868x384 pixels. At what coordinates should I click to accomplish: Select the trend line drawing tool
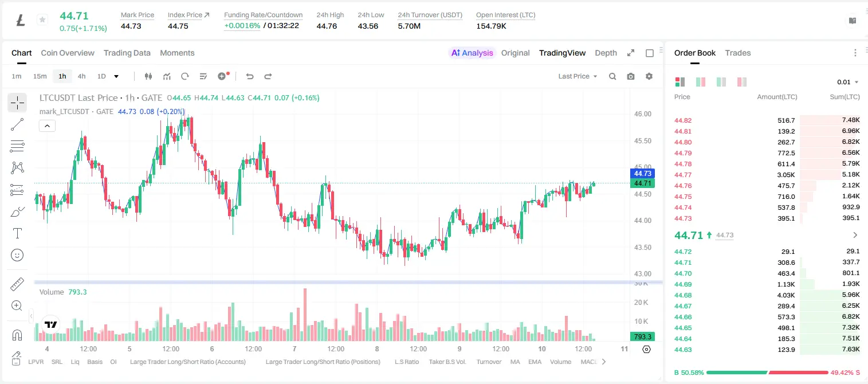pos(17,124)
